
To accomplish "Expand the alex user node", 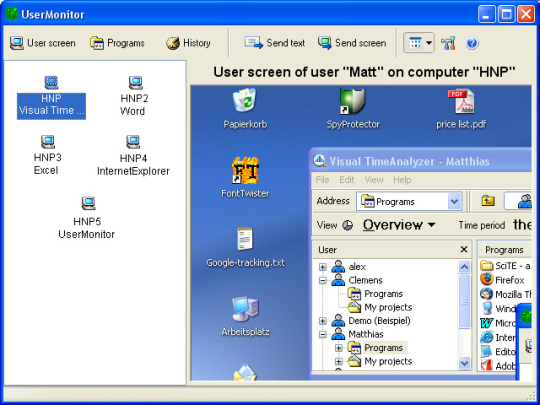I will [322, 267].
